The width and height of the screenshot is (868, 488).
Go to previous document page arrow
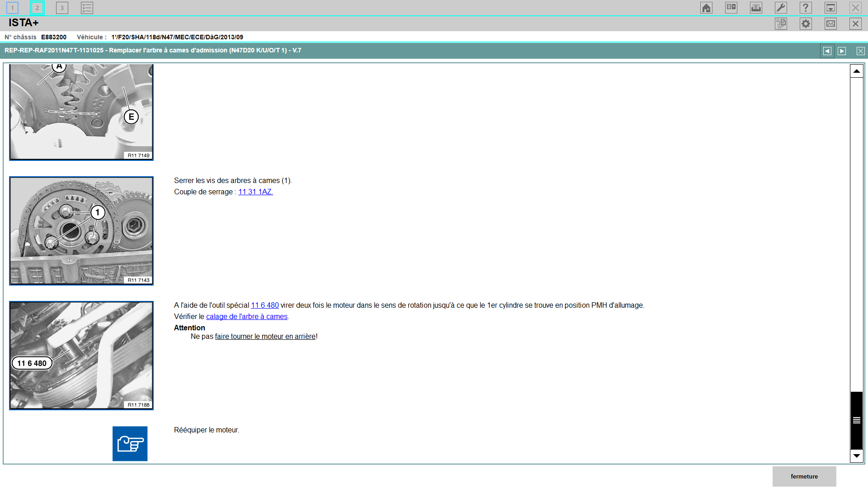[x=827, y=51]
